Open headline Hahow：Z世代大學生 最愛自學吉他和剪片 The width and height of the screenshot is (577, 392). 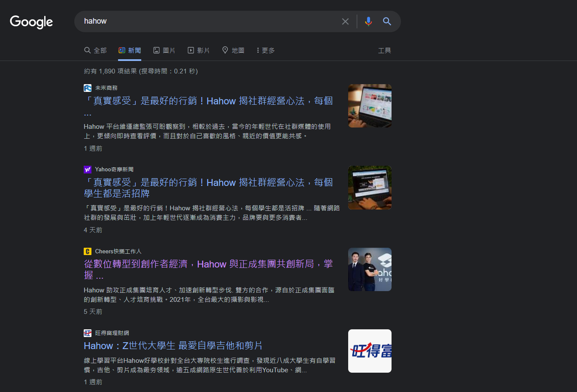173,346
